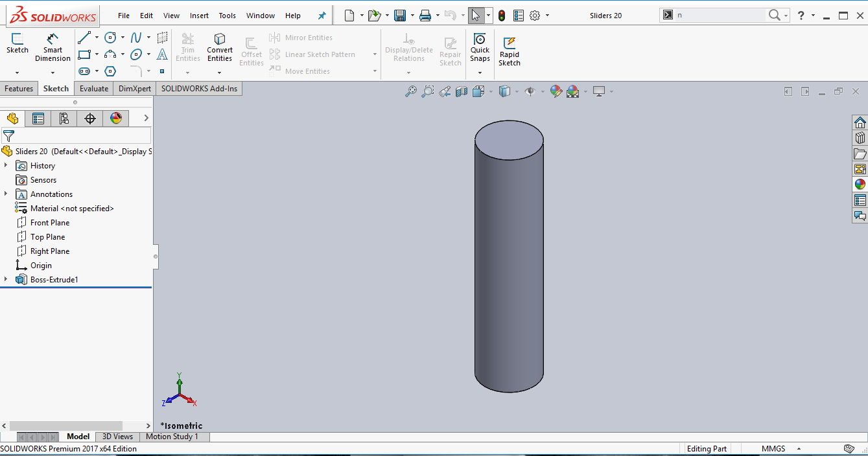
Task: Click the Sketch tool button
Action: click(x=18, y=43)
